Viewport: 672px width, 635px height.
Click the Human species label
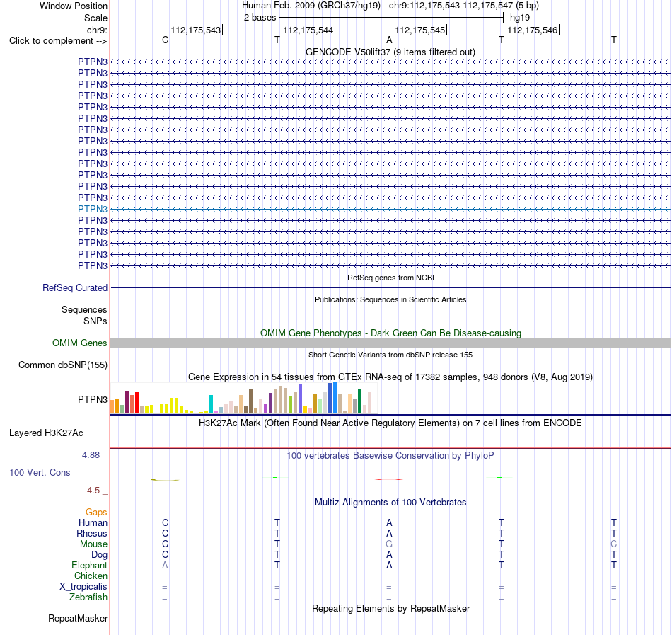pos(93,523)
